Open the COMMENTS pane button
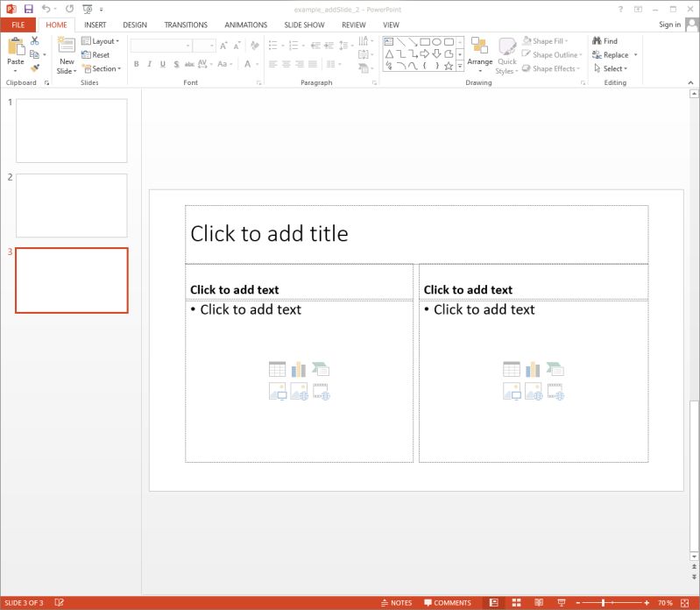Viewport: 700px width, 610px height. pyautogui.click(x=448, y=602)
